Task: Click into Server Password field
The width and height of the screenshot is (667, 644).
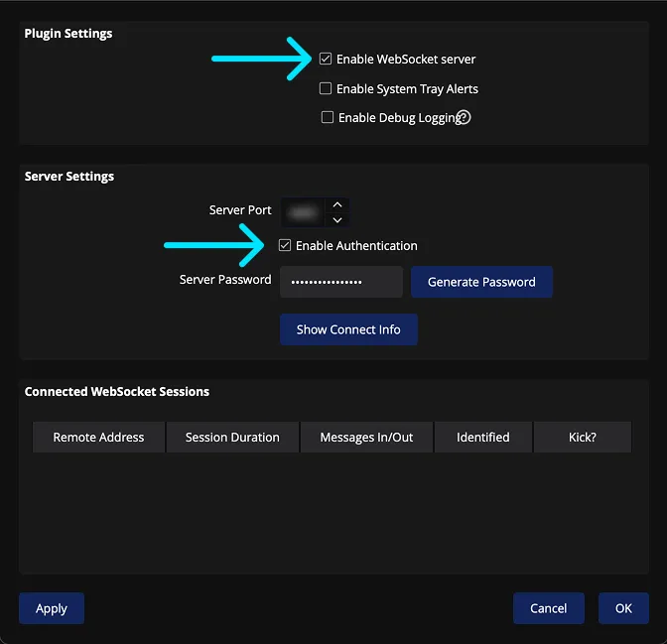Action: 341,282
